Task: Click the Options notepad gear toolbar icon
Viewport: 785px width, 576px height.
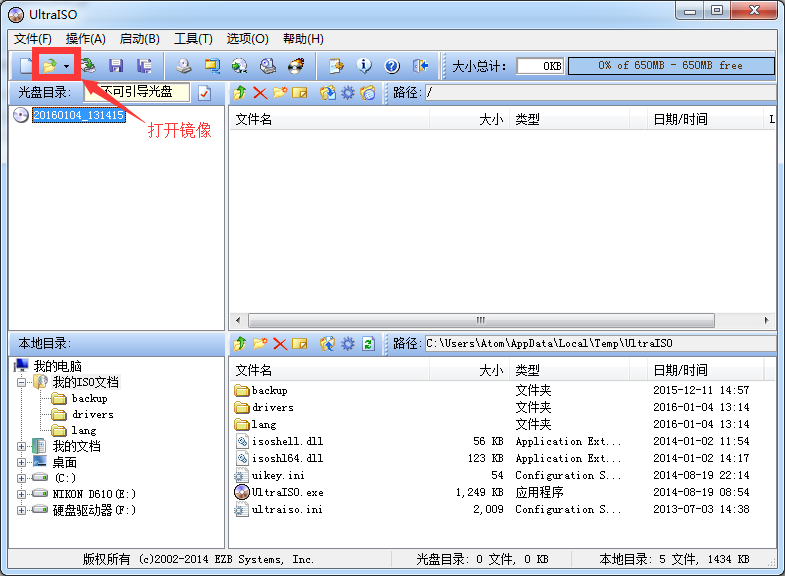Action: 336,66
